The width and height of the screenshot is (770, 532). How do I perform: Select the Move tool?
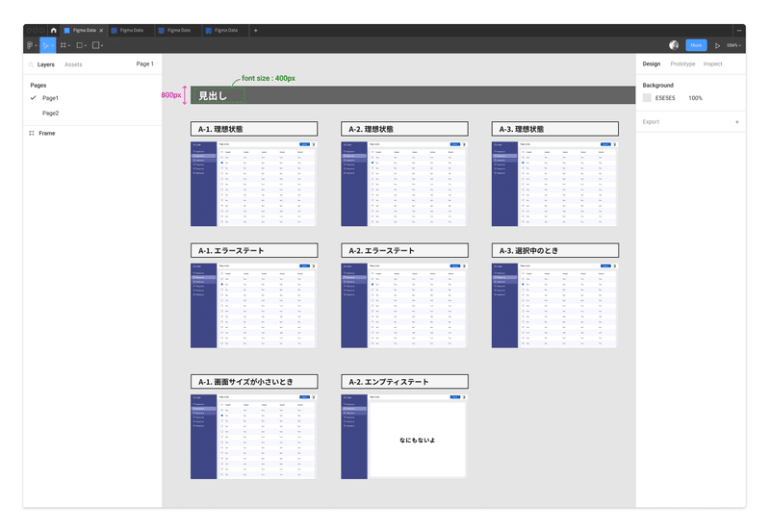tap(45, 45)
